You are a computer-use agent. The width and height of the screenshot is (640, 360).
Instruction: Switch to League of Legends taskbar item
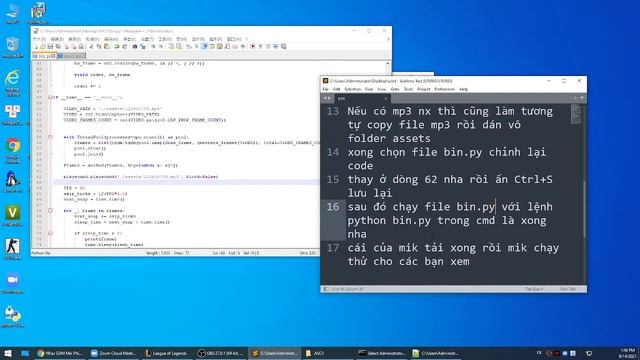click(168, 353)
